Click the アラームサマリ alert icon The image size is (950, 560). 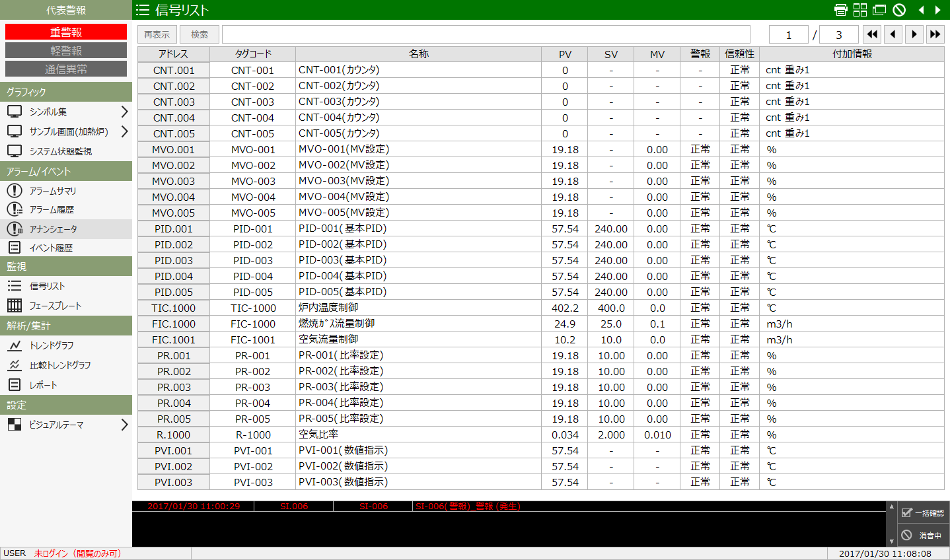[15, 191]
